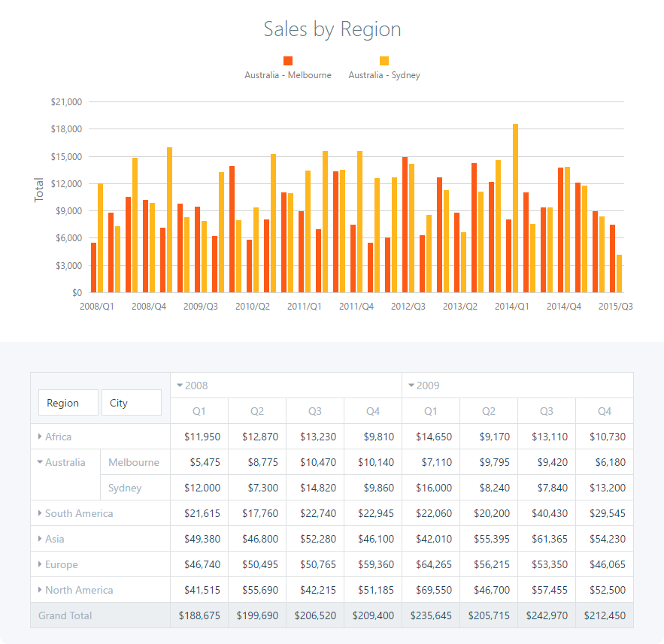This screenshot has width=664, height=644.
Task: Click the last short Sydney bar at 2015/Q3
Action: pos(619,274)
